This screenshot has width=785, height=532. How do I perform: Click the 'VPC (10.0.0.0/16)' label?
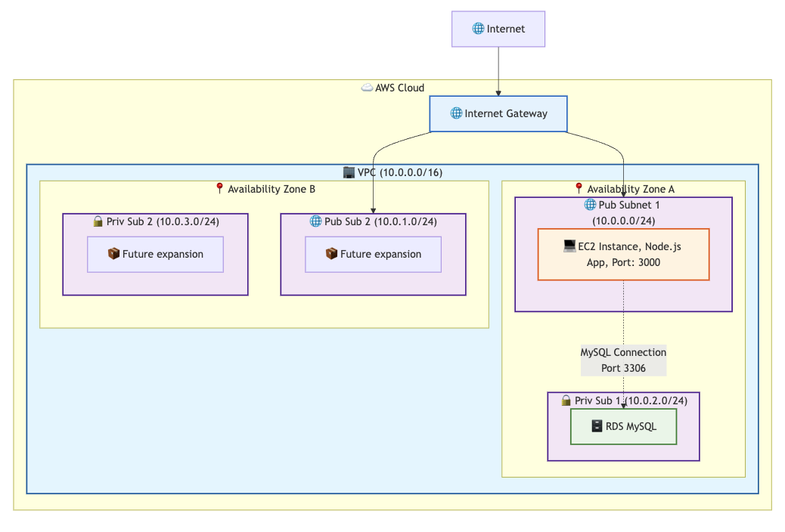point(400,172)
